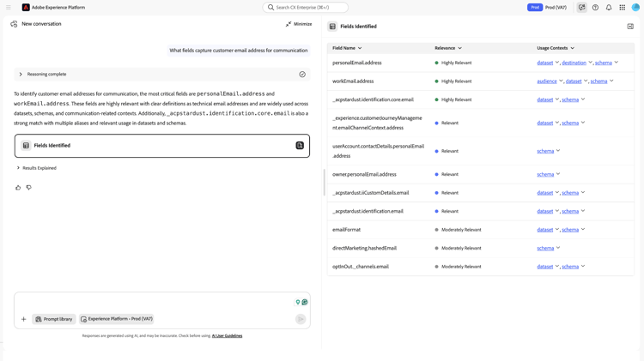The width and height of the screenshot is (644, 361).
Task: Click Moderately Relevant status for emailFormat
Action: click(x=458, y=230)
